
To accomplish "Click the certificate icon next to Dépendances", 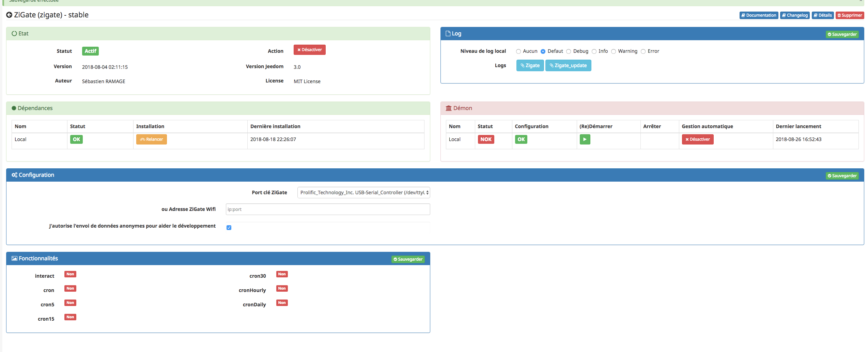I will point(14,108).
